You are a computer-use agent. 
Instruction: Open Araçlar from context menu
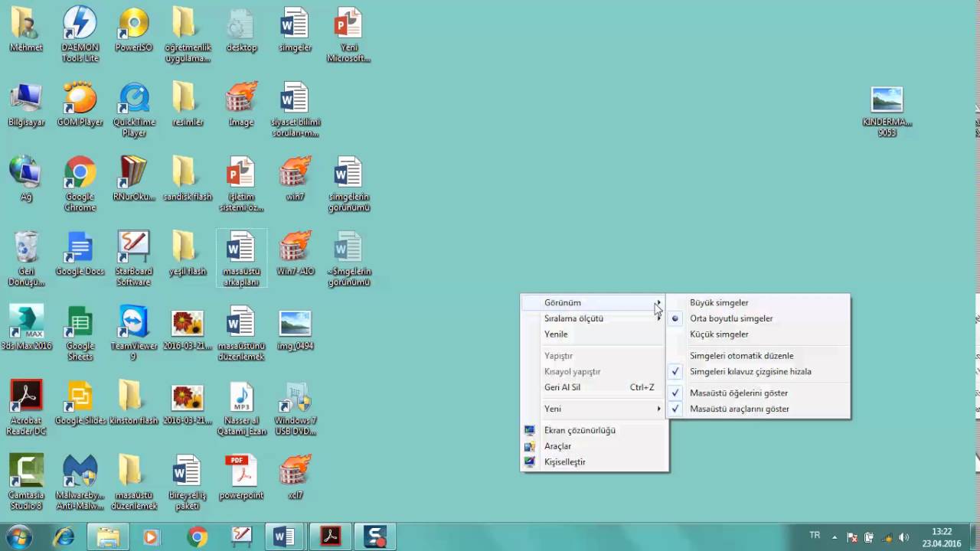click(x=594, y=446)
